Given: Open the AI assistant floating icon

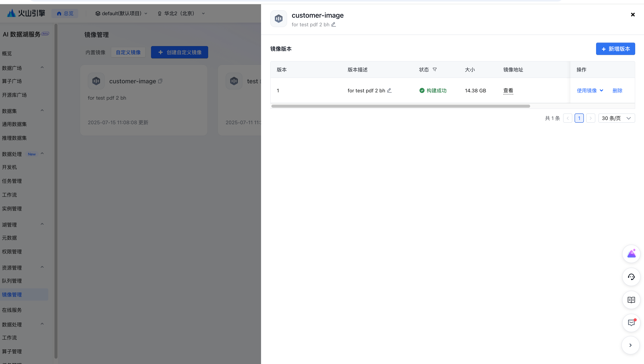Looking at the screenshot, I should pos(631,254).
